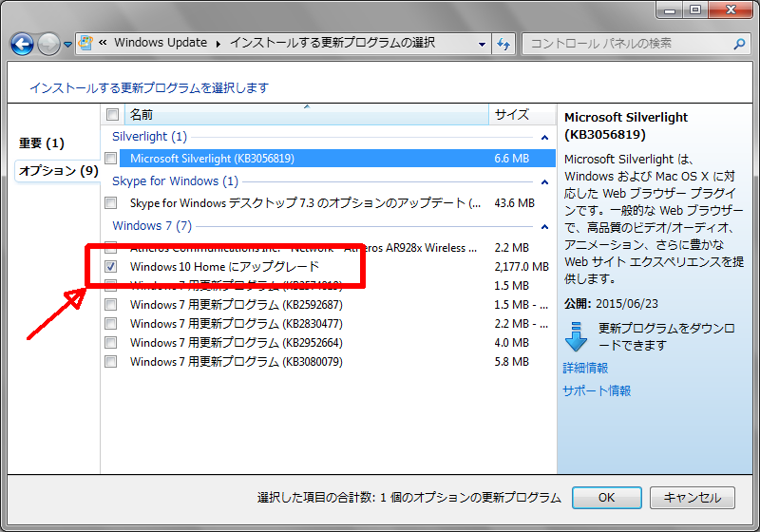Click the Skype for Windows (1) group heading
This screenshot has width=760, height=532.
[x=175, y=181]
